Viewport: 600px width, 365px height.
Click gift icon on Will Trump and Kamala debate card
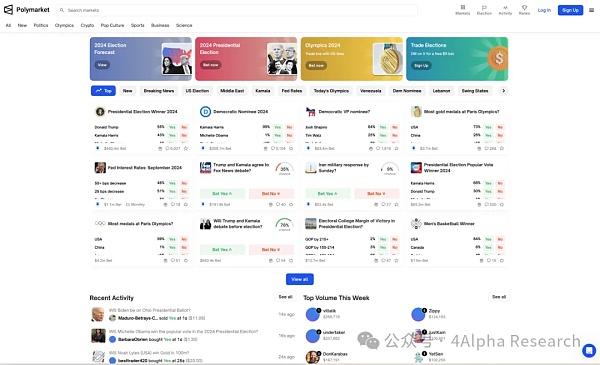271,261
